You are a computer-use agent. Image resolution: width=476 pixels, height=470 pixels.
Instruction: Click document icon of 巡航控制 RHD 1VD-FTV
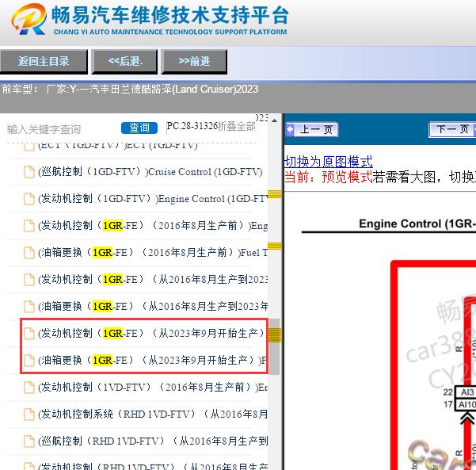tap(29, 441)
